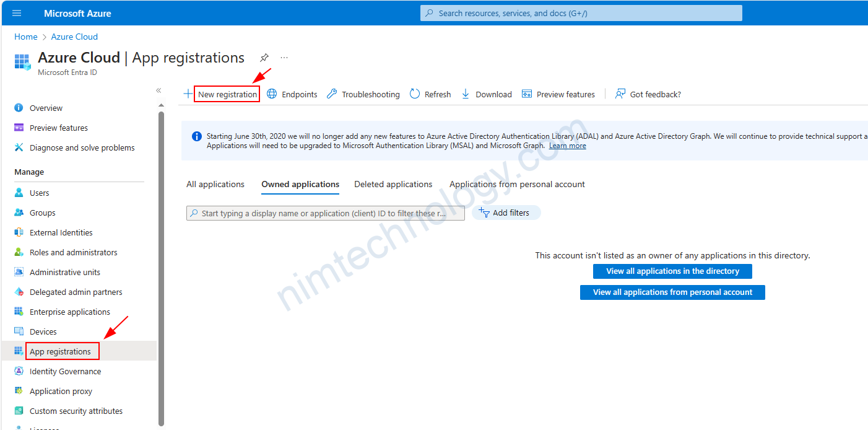Screen dimensions: 868x430
Task: Pin the App registrations page
Action: point(264,58)
